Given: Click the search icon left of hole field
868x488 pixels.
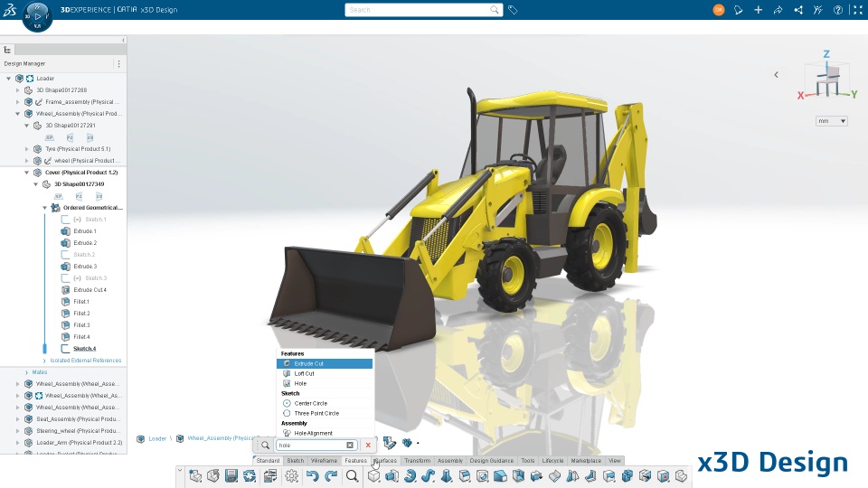Looking at the screenshot, I should [265, 445].
